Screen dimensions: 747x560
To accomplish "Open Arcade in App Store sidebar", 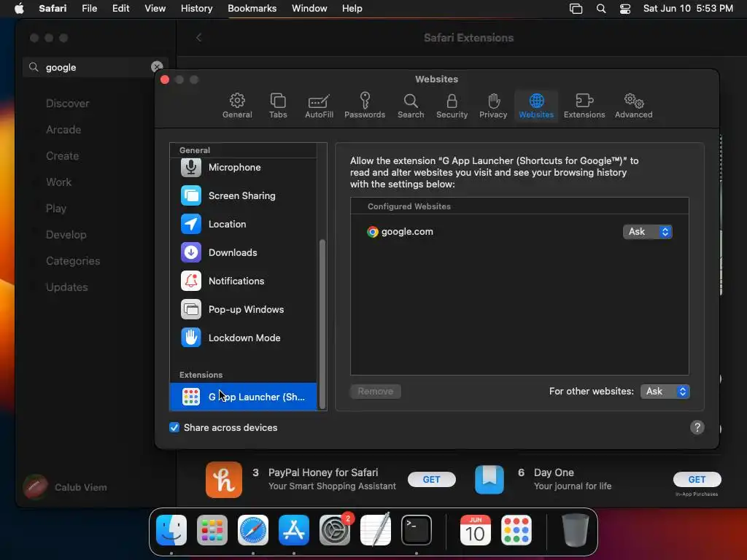I will click(x=63, y=130).
